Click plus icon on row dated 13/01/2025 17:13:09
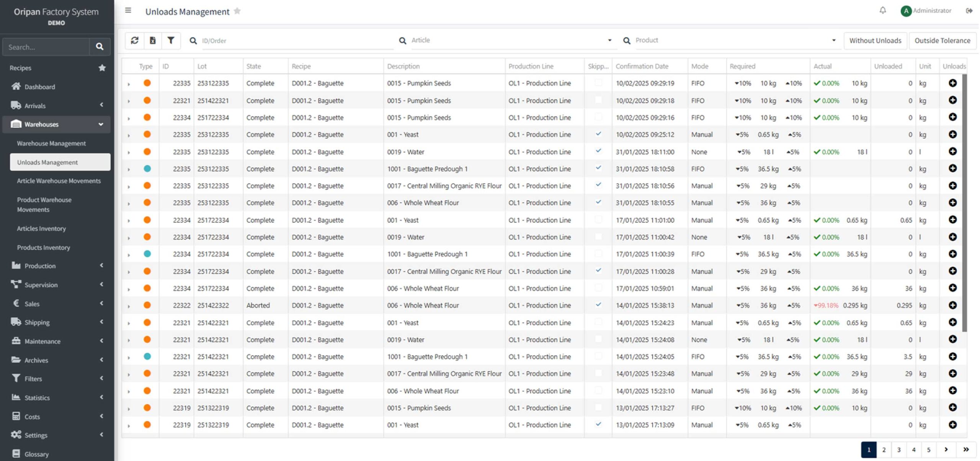 952,425
